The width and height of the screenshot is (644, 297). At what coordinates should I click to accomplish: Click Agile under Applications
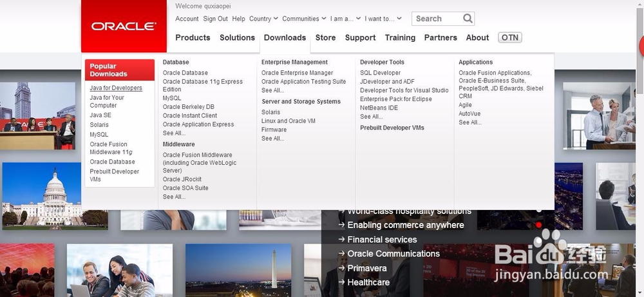click(x=466, y=105)
